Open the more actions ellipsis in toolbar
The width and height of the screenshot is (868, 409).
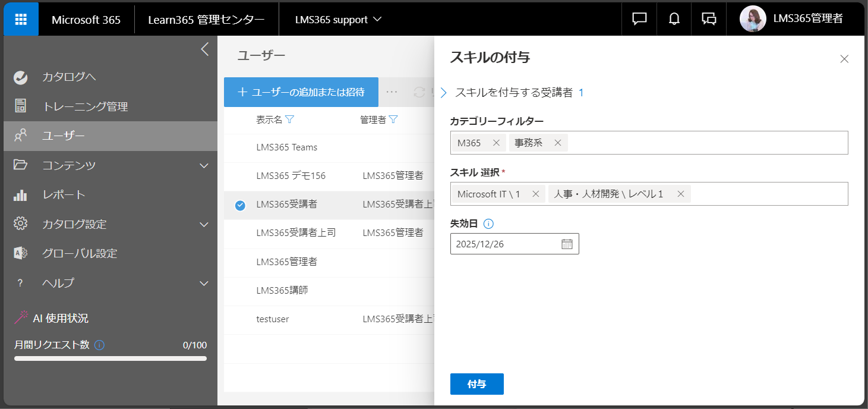392,92
